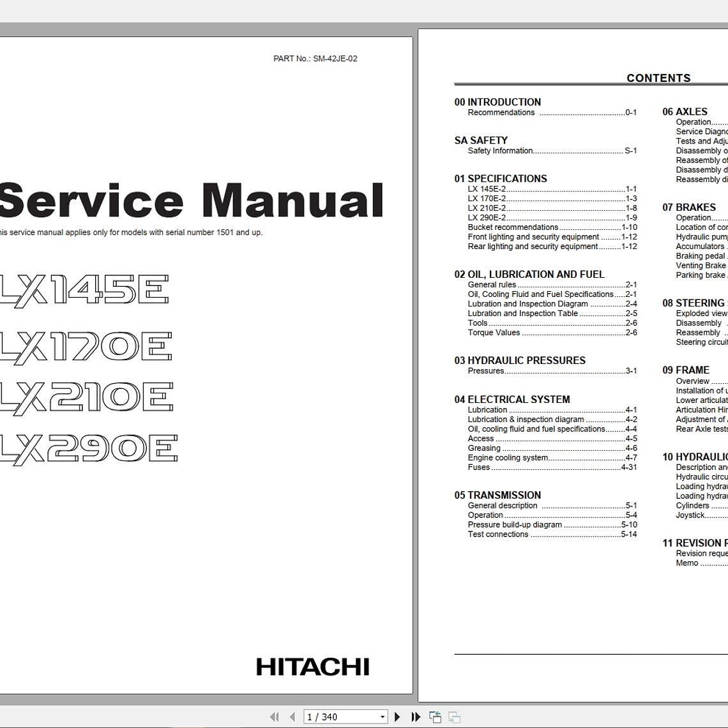
Task: Jump to the last page
Action: 414,716
